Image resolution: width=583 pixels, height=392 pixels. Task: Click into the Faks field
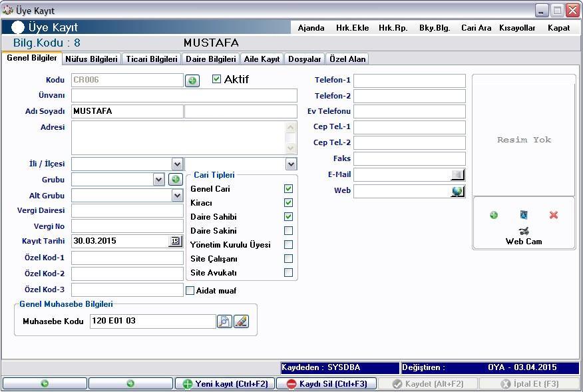[409, 159]
